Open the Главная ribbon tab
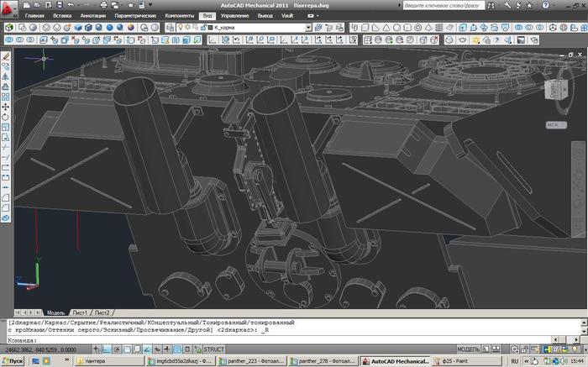588x367 pixels. pyautogui.click(x=34, y=16)
